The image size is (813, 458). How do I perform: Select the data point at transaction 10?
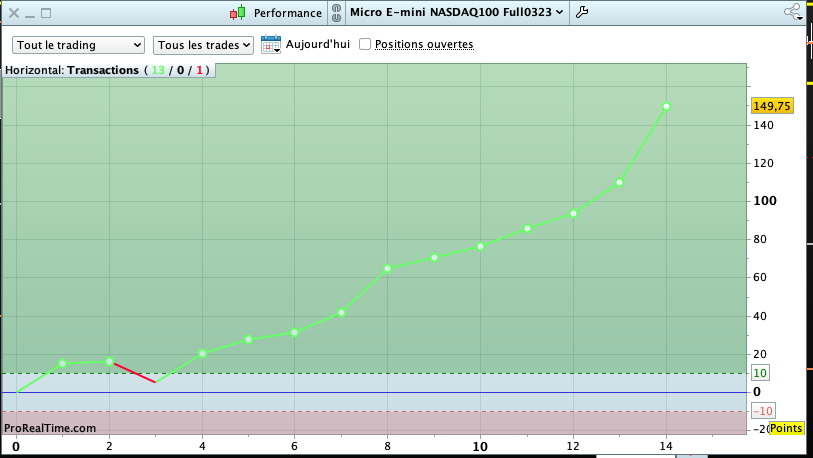point(480,246)
